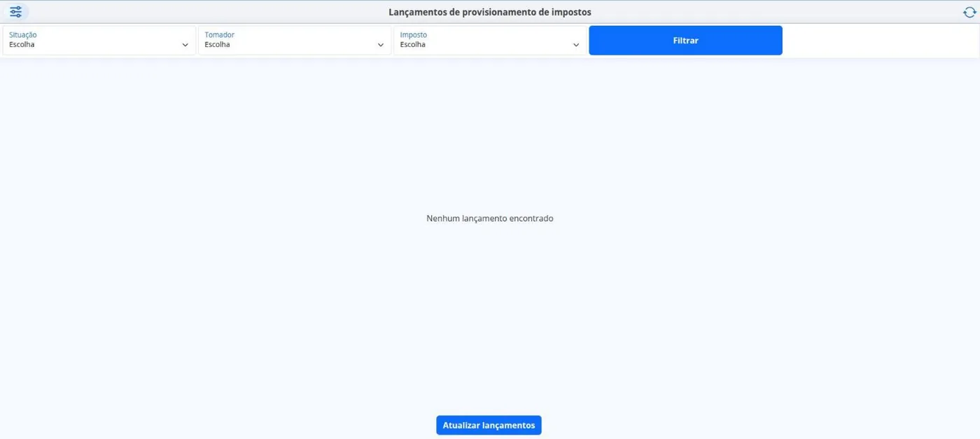Click the refresh sync icon
Viewport: 980px width, 439px height.
pos(969,12)
